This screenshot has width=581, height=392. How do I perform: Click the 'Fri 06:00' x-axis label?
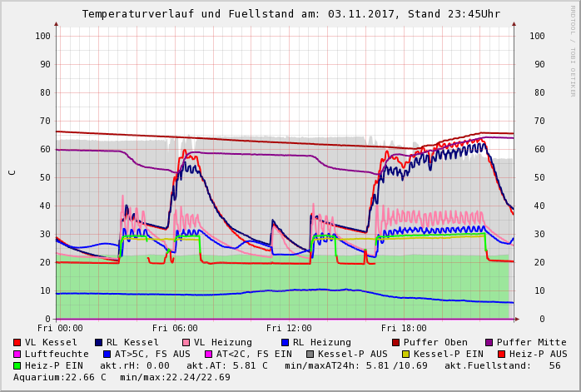pos(175,328)
